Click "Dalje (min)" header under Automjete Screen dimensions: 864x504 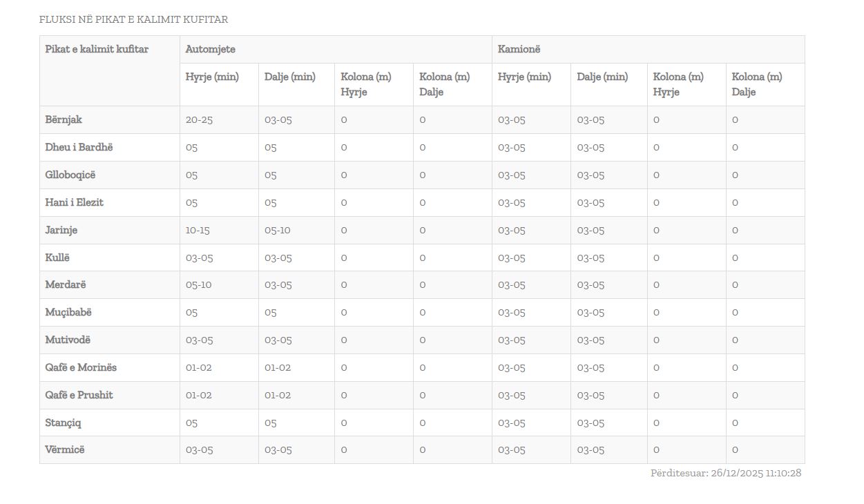pyautogui.click(x=289, y=77)
